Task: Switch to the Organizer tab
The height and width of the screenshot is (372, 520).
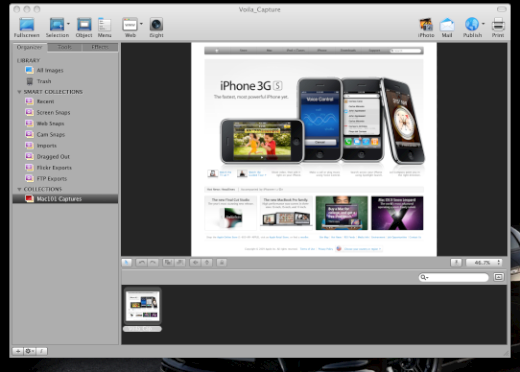Action: pos(30,47)
